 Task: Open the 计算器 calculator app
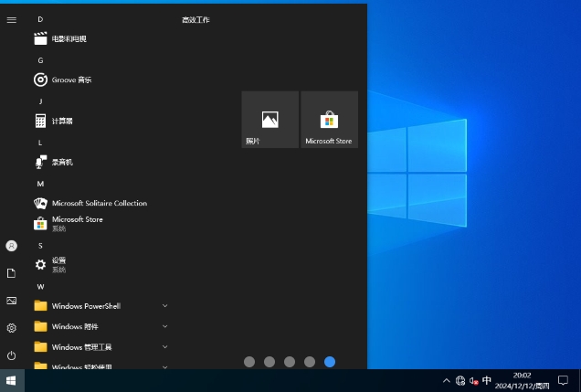[x=61, y=121]
